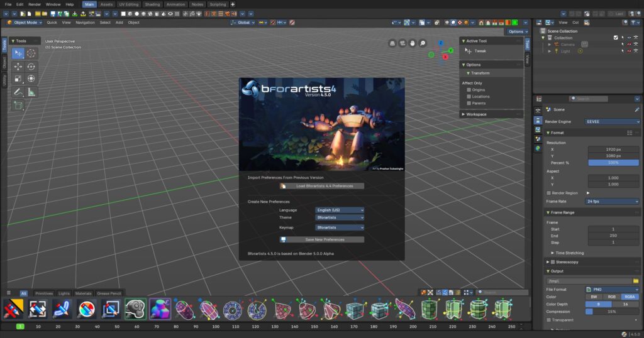The width and height of the screenshot is (644, 338).
Task: Enable the Parents checkbox
Action: [x=469, y=103]
